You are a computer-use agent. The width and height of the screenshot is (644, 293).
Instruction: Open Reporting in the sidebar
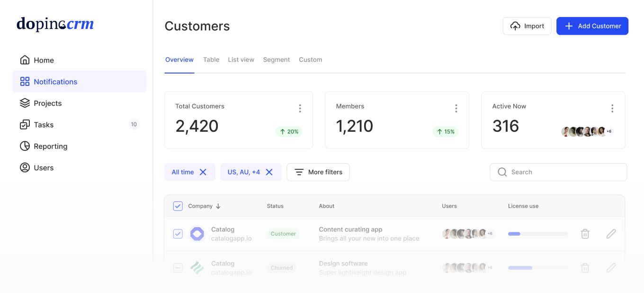(79, 146)
